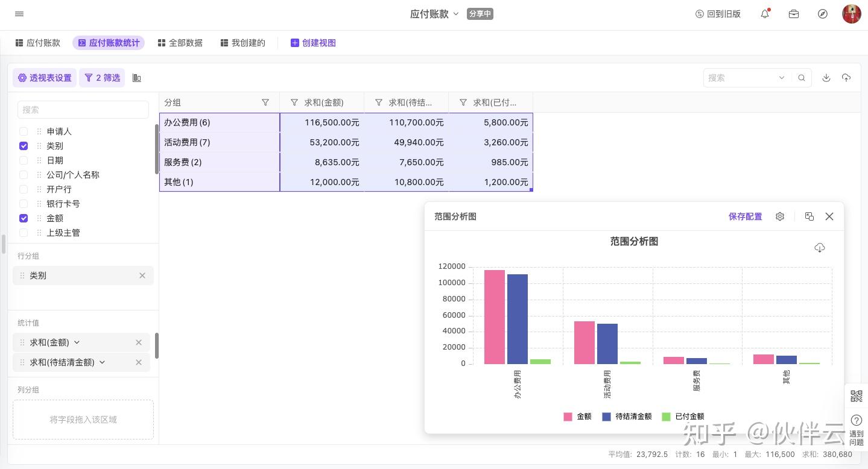Viewport: 868px width, 469px height.
Task: Click the 1,200.00元 cell
Action: pos(491,182)
